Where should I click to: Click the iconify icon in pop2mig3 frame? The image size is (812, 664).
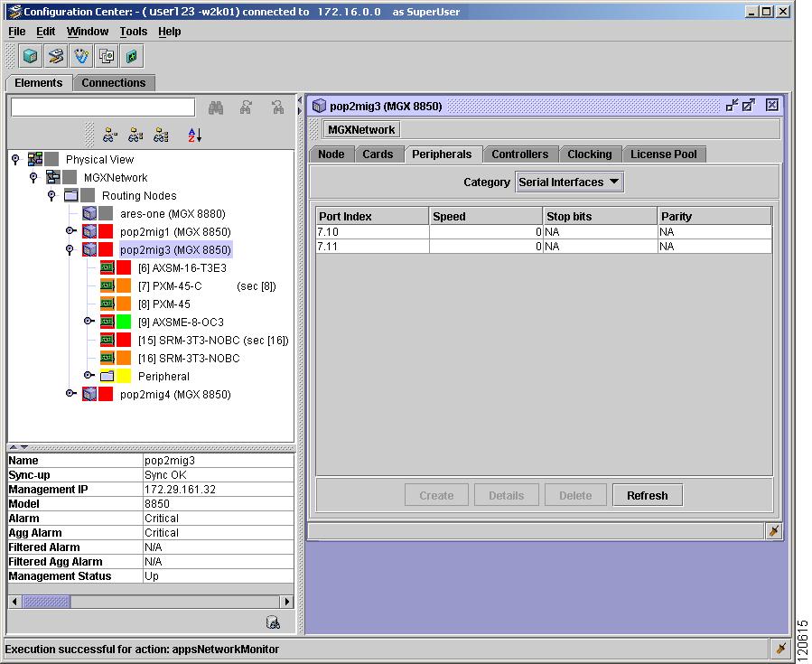click(x=732, y=106)
